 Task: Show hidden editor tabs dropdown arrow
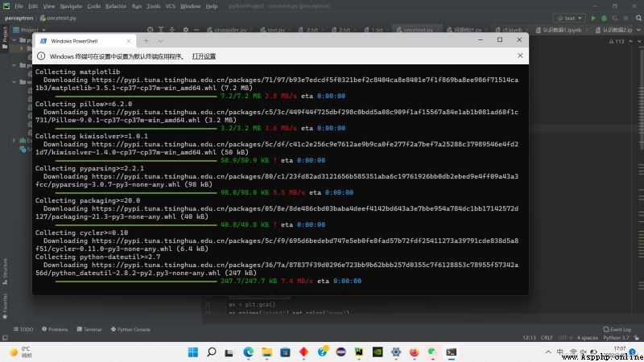coord(638,30)
